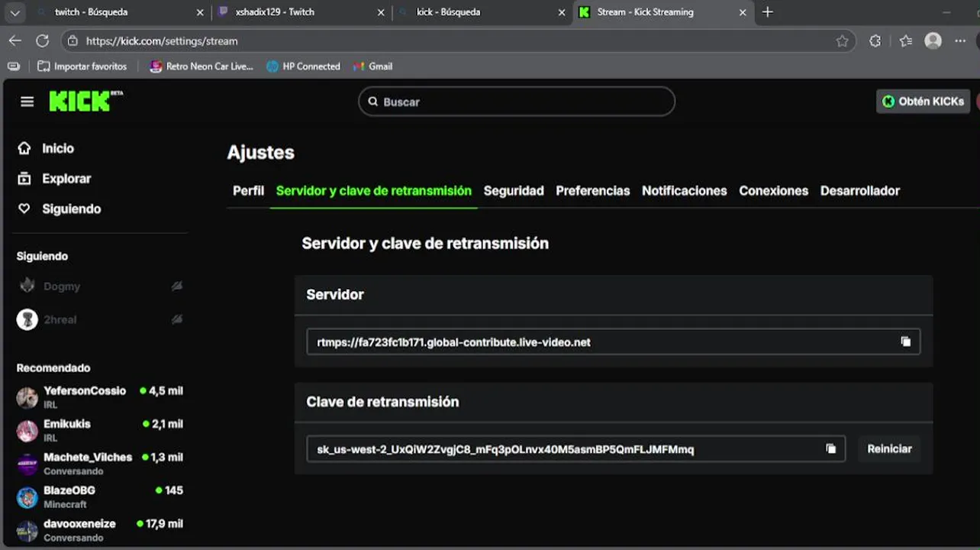Open Dogmy followed channel name
Image resolution: width=980 pixels, height=550 pixels.
coord(62,286)
